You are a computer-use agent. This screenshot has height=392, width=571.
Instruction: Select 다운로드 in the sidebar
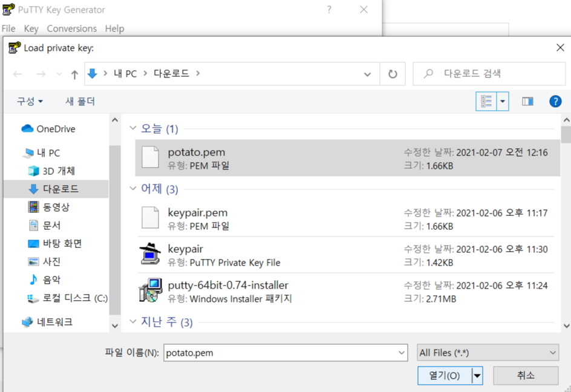click(56, 189)
